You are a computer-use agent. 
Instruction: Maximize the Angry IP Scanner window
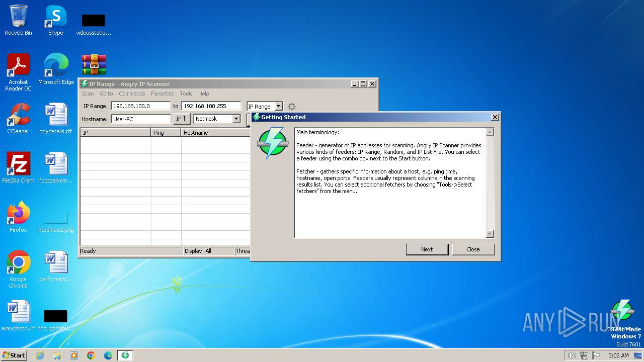363,84
